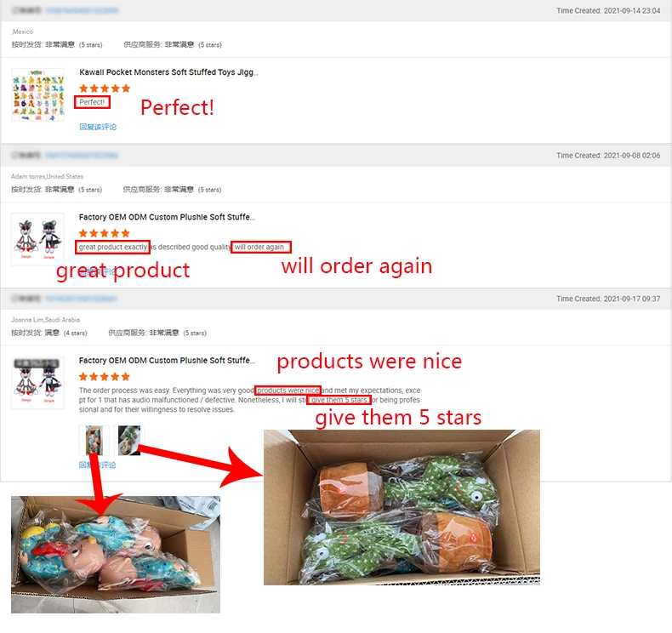This screenshot has height=633, width=672.
Task: Click the Factory OEM ODM title in Joanna Lim's review
Action: pyautogui.click(x=167, y=361)
